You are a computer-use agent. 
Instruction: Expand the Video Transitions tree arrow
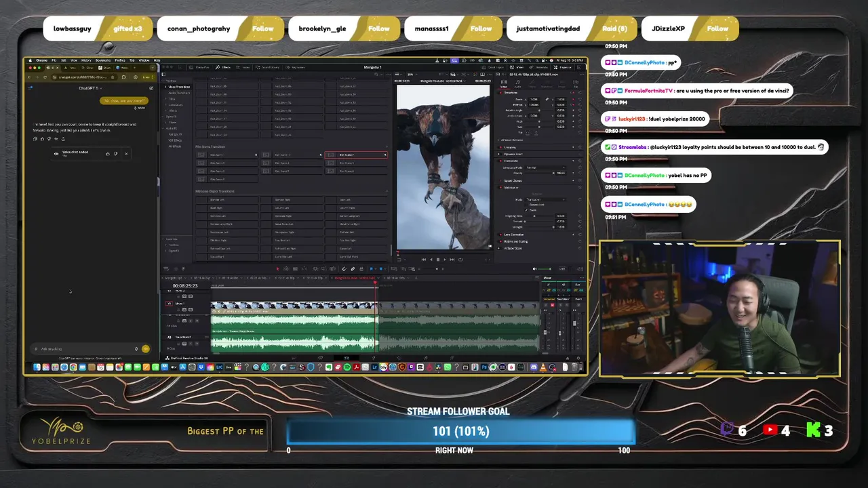pos(165,87)
